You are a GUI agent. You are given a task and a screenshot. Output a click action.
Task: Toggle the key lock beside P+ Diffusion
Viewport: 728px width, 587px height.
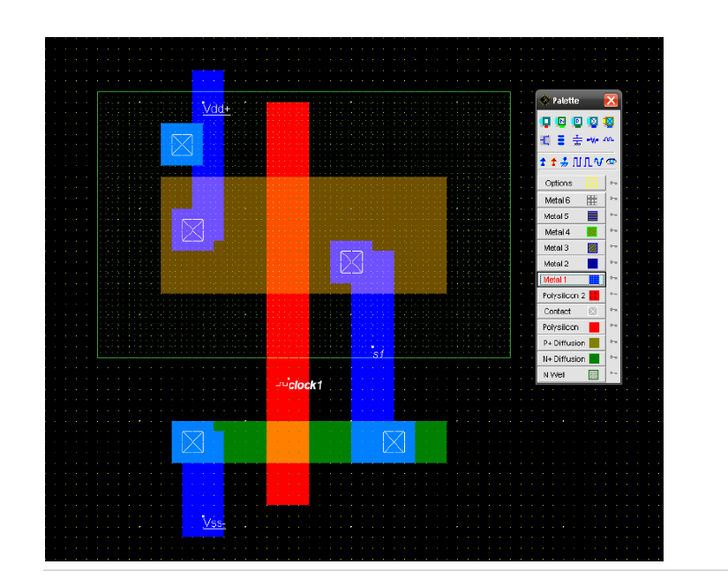pos(613,342)
